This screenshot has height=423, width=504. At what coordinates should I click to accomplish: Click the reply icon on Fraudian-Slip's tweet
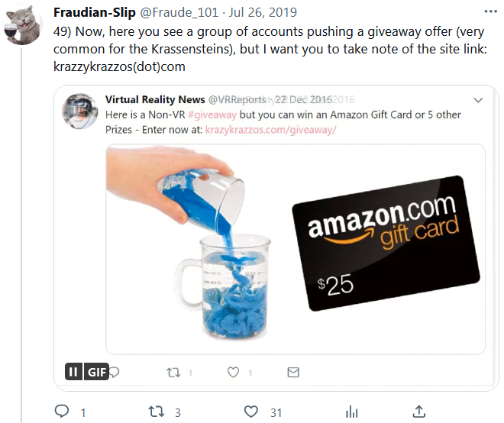tap(61, 411)
